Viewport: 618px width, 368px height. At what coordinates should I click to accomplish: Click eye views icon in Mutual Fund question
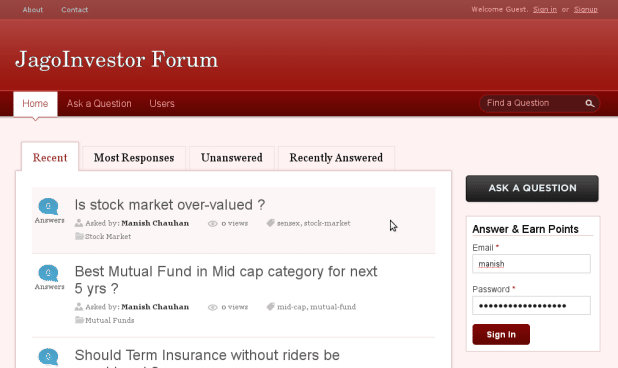pos(212,307)
